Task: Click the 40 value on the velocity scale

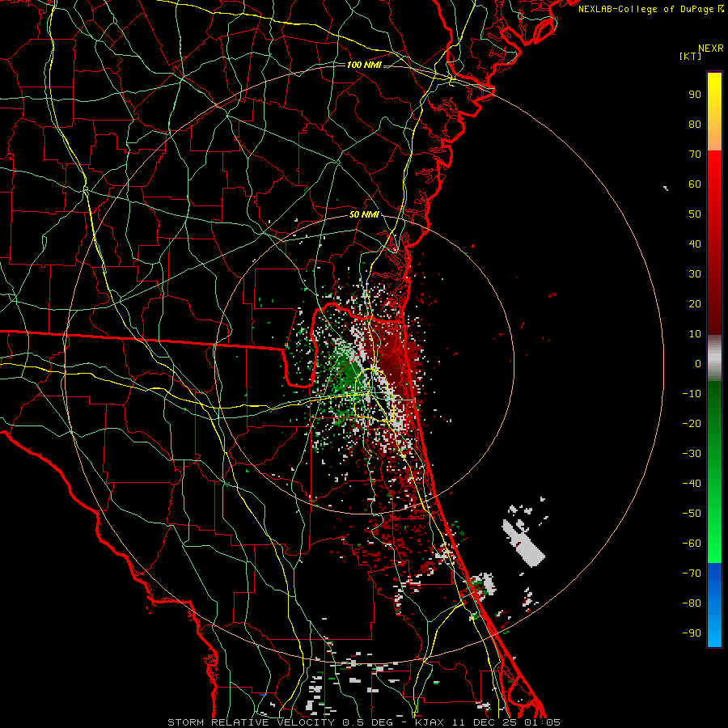Action: tap(695, 243)
